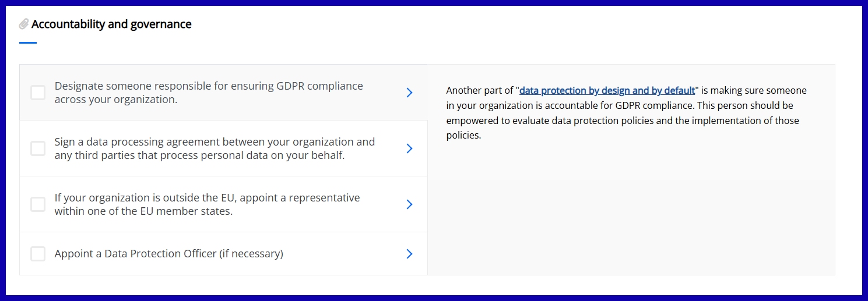Select the "Appoint a Data Protection Officer" item text
The height and width of the screenshot is (301, 868).
pyautogui.click(x=169, y=254)
